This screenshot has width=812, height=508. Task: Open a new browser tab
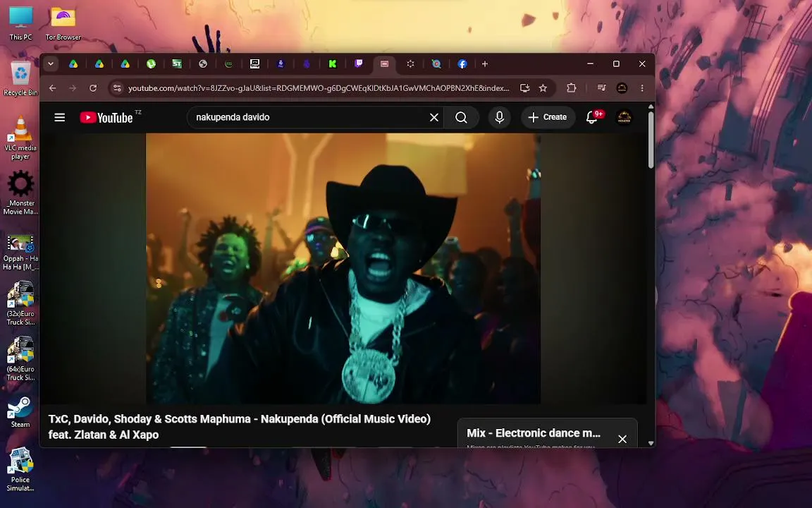coord(485,64)
